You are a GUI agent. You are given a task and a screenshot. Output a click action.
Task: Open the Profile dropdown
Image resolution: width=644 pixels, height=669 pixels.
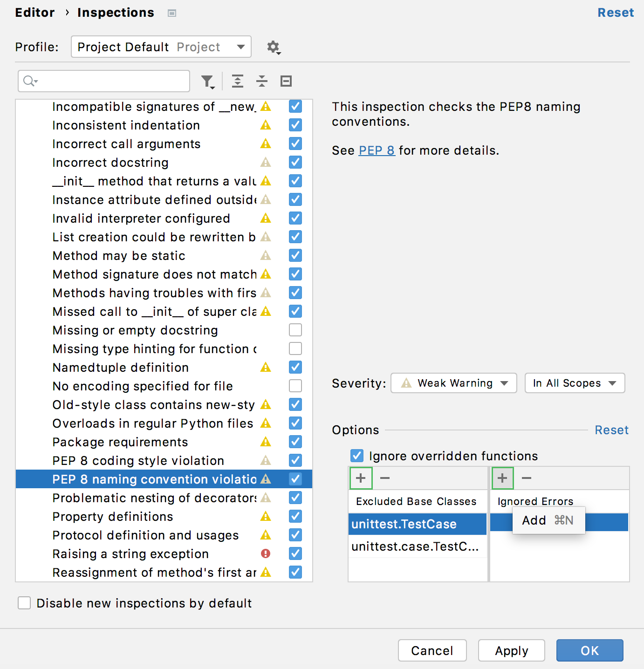[161, 47]
